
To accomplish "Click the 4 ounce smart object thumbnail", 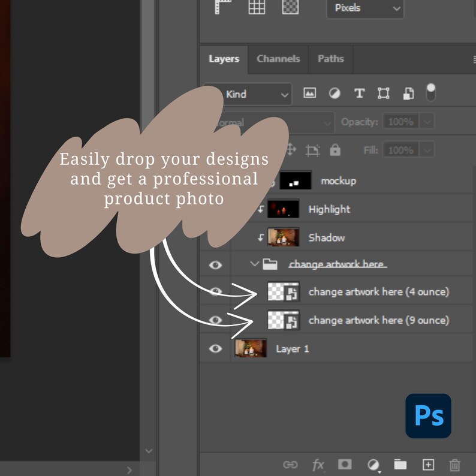I will (283, 291).
